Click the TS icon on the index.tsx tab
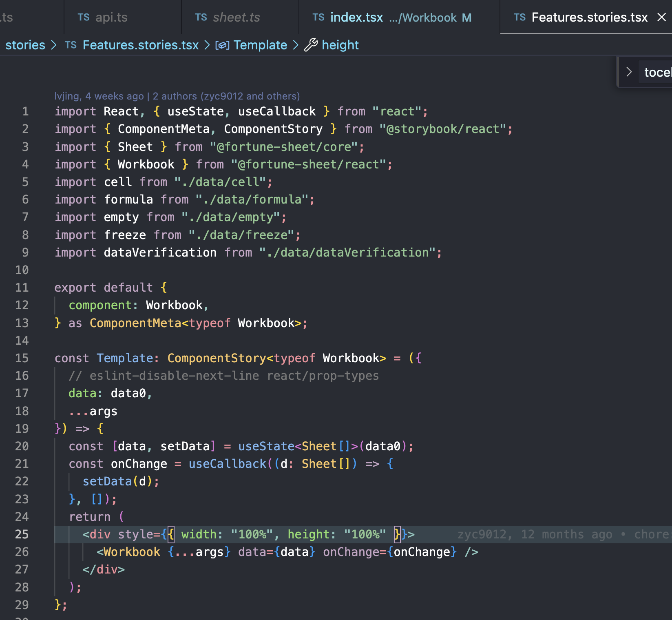672x620 pixels. click(318, 17)
